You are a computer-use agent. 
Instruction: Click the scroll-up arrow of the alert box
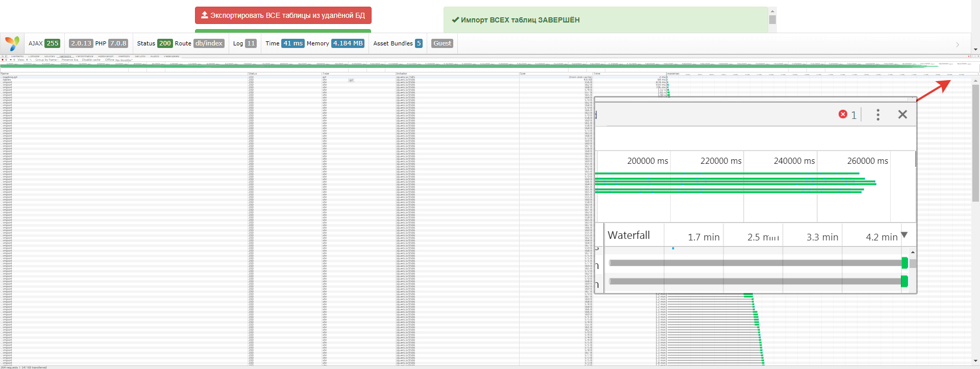772,11
